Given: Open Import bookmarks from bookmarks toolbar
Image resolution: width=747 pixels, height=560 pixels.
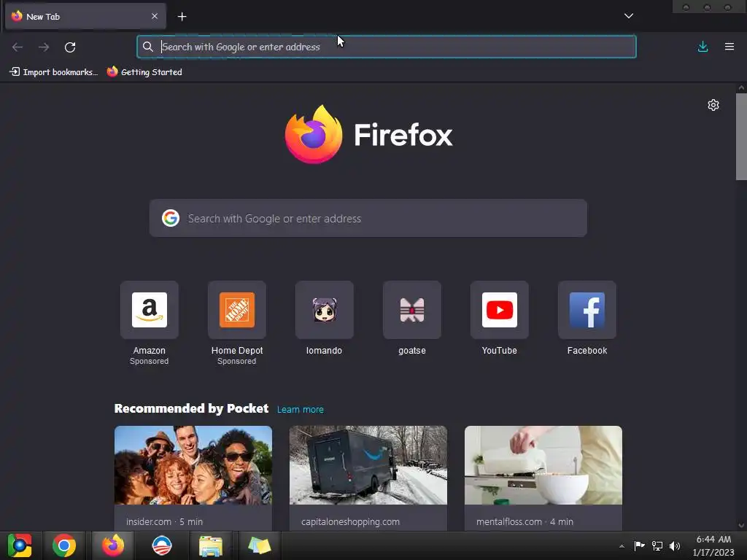Looking at the screenshot, I should pyautogui.click(x=53, y=72).
